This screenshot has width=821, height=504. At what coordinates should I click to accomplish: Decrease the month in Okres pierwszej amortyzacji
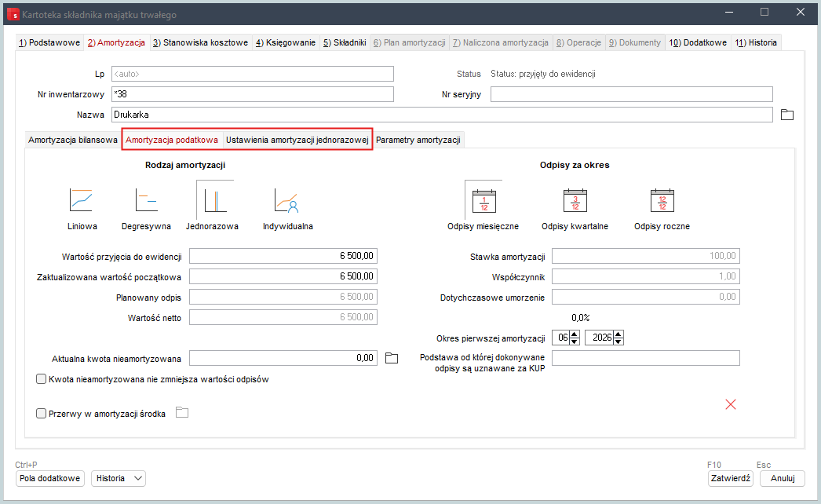pyautogui.click(x=575, y=341)
